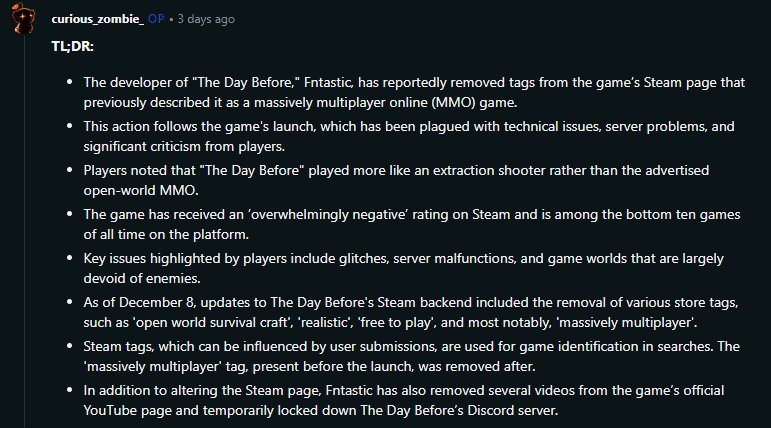Click the blue OP badge

tap(156, 19)
